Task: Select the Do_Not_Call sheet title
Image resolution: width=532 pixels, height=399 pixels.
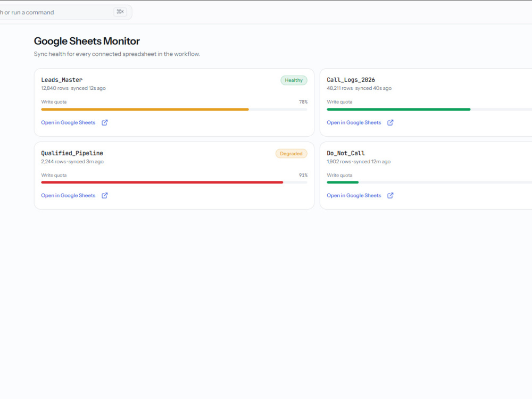Action: tap(346, 153)
